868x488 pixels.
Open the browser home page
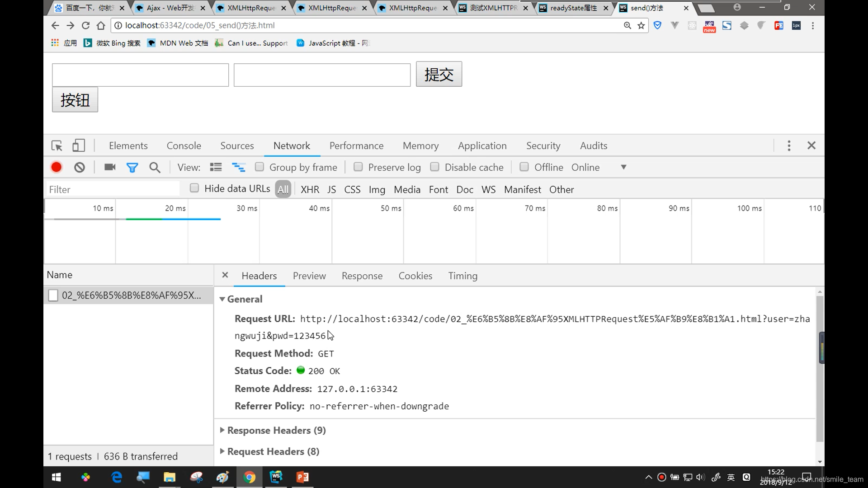pos(101,26)
